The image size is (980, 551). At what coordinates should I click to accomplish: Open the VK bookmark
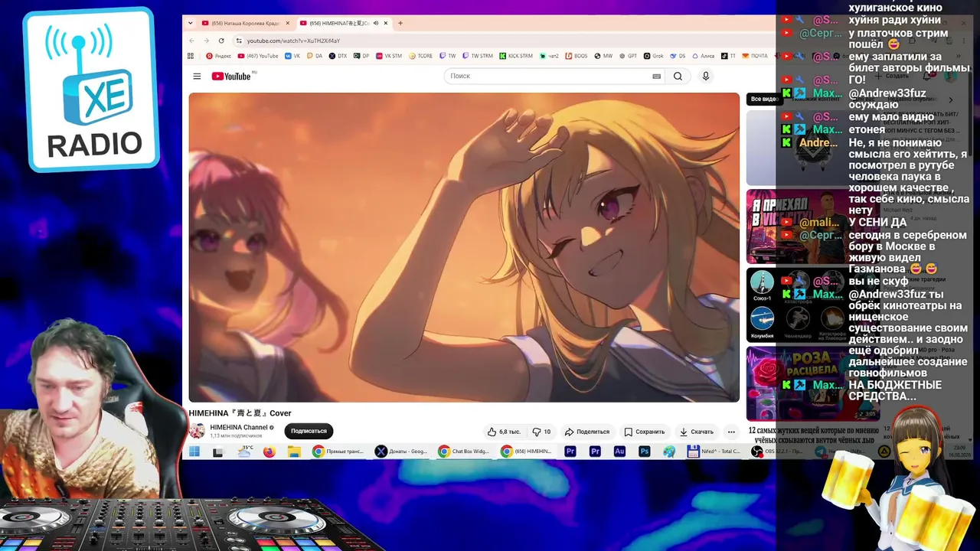[x=292, y=56]
